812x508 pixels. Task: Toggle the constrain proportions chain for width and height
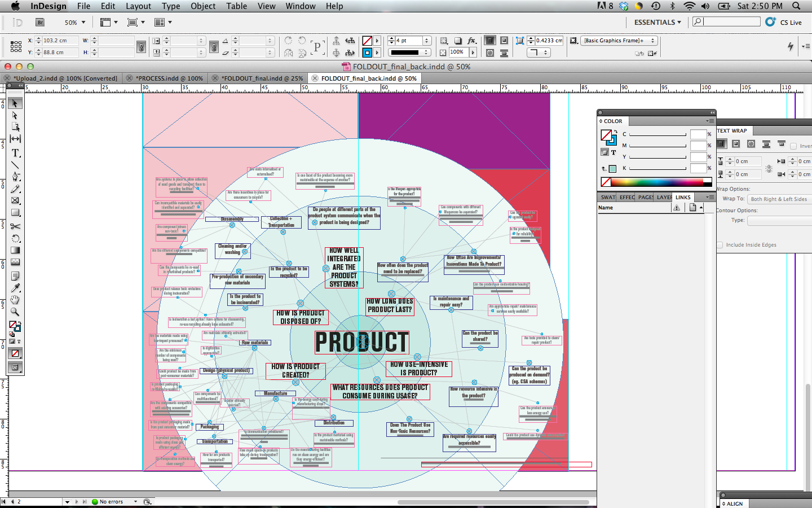click(x=141, y=46)
